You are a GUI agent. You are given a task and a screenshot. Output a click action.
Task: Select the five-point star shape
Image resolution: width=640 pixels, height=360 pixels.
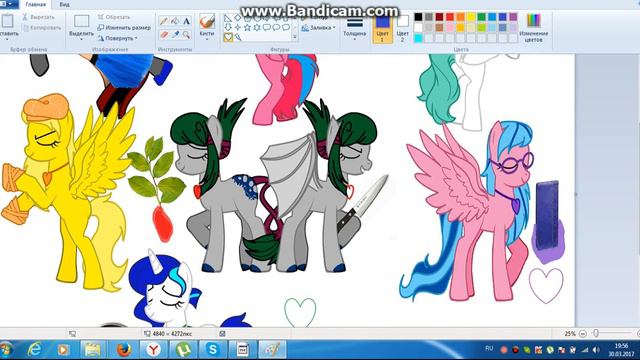pos(247,27)
